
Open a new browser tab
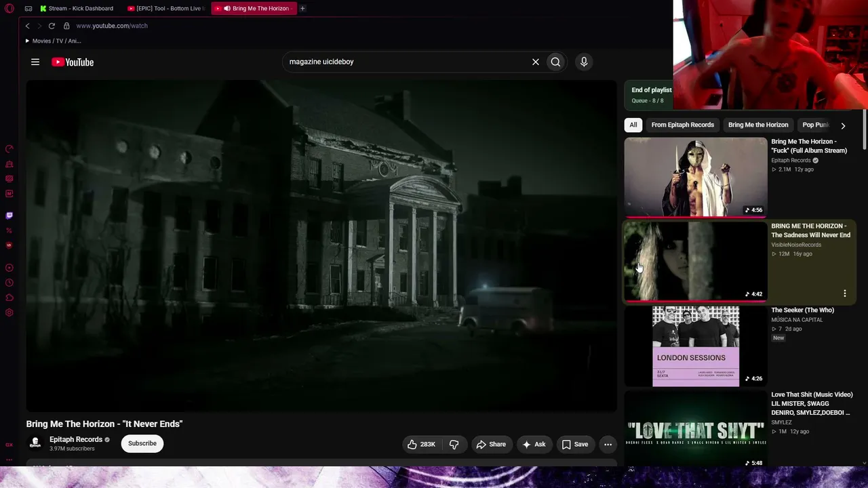302,8
